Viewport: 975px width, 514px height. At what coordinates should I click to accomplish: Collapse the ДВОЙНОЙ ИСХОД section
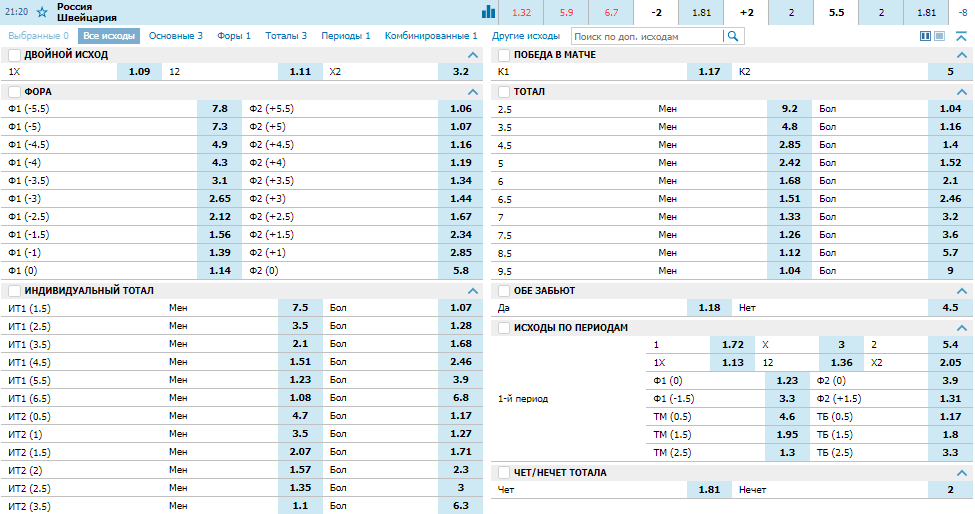click(473, 55)
